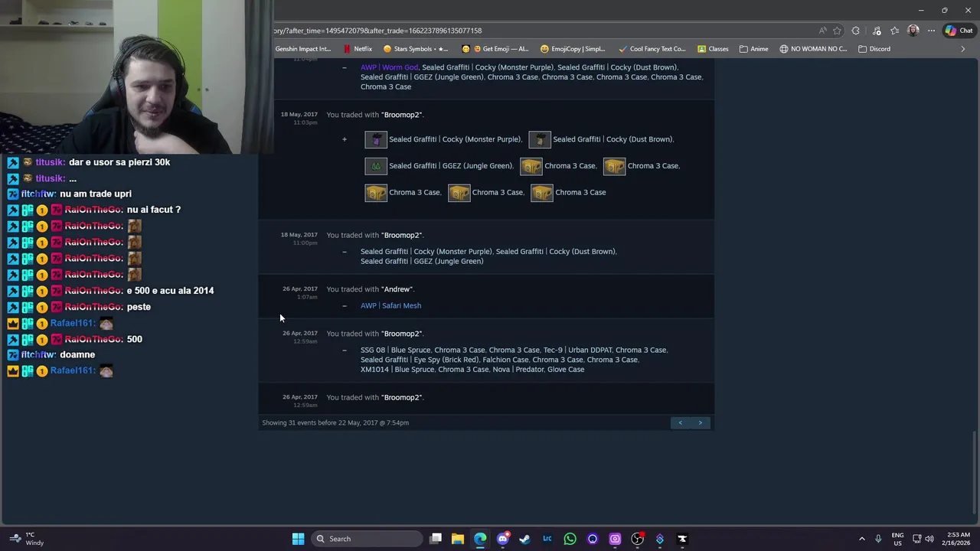
Task: Expand the 18 May 11:00pm trade minus toggle
Action: click(x=345, y=252)
